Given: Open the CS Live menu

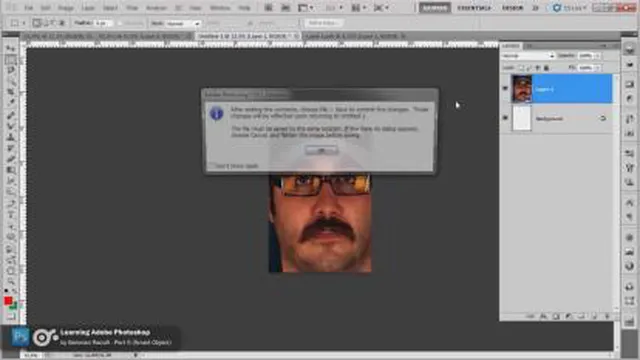Looking at the screenshot, I should coord(570,8).
